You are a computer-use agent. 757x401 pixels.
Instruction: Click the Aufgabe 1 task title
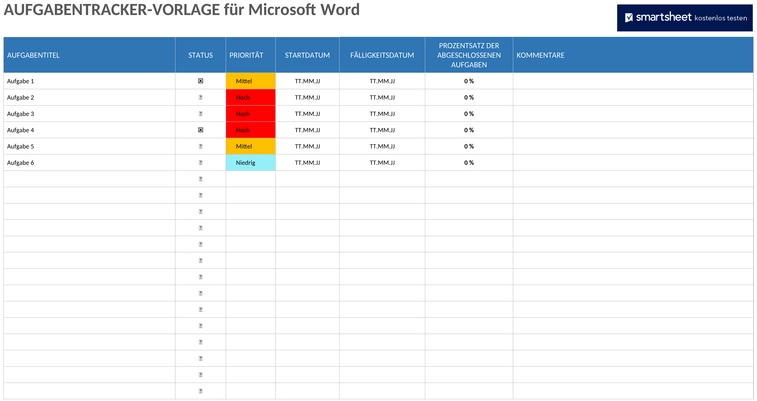pyautogui.click(x=20, y=81)
